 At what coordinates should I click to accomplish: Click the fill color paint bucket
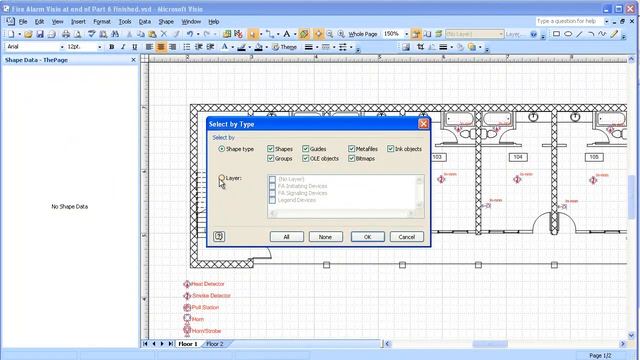(258, 47)
